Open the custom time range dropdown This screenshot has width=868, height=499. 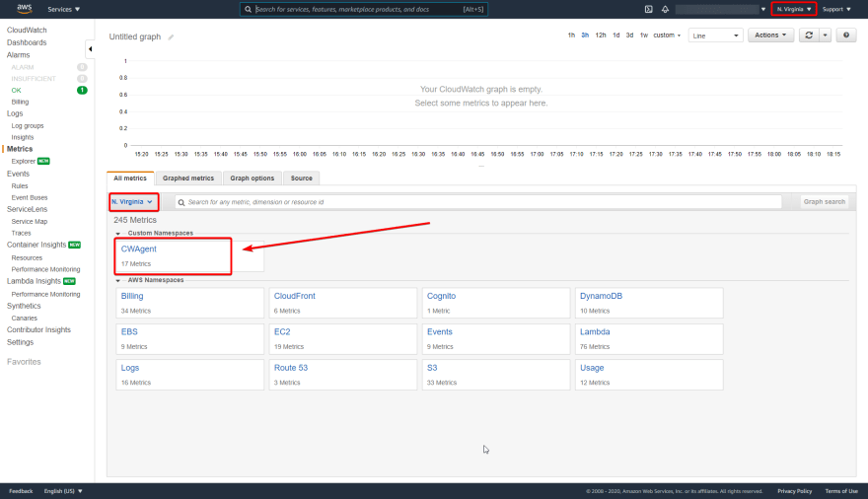click(667, 36)
